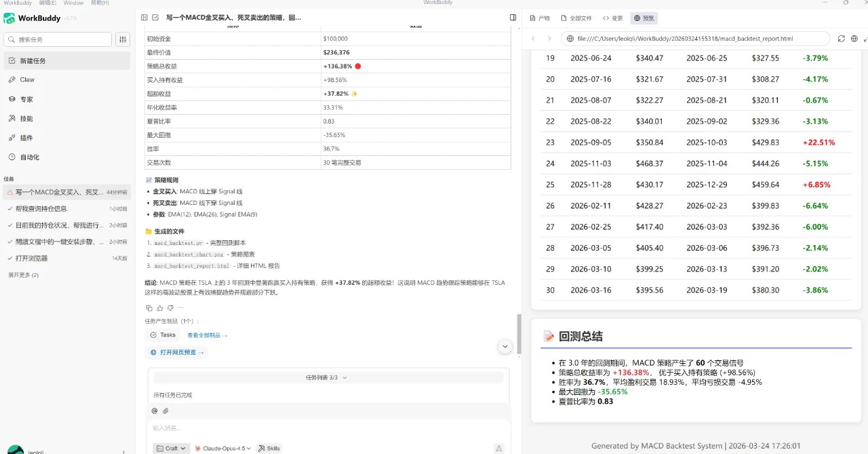Open the Window menu
The image size is (868, 454).
click(73, 3)
